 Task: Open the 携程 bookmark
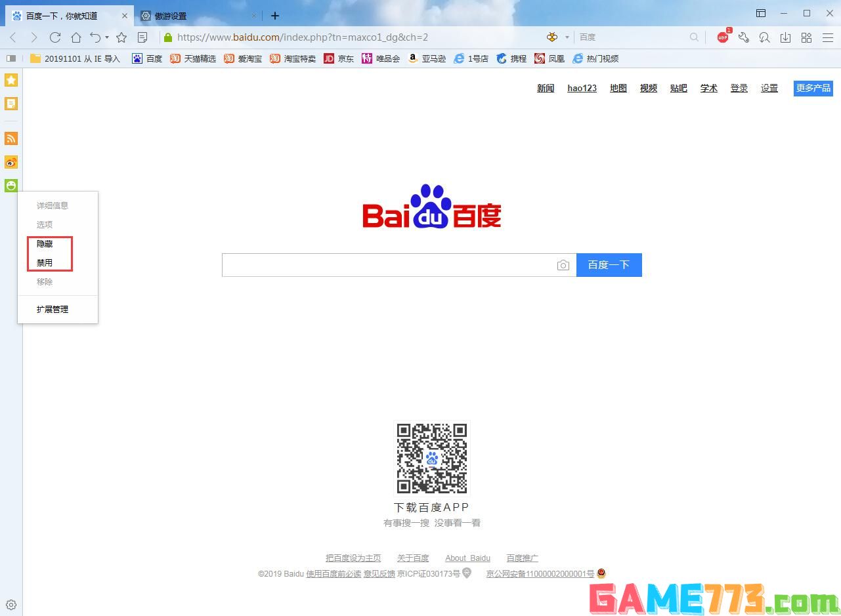click(x=511, y=58)
